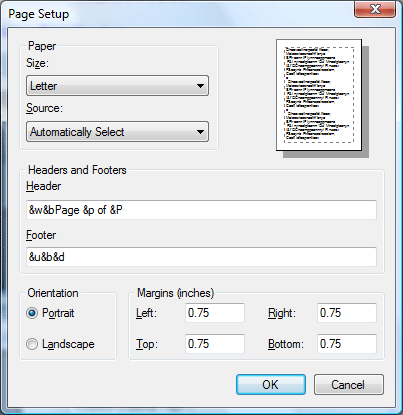Viewport: 403px width, 415px height.
Task: Close the Page Setup dialog with X
Action: (375, 9)
